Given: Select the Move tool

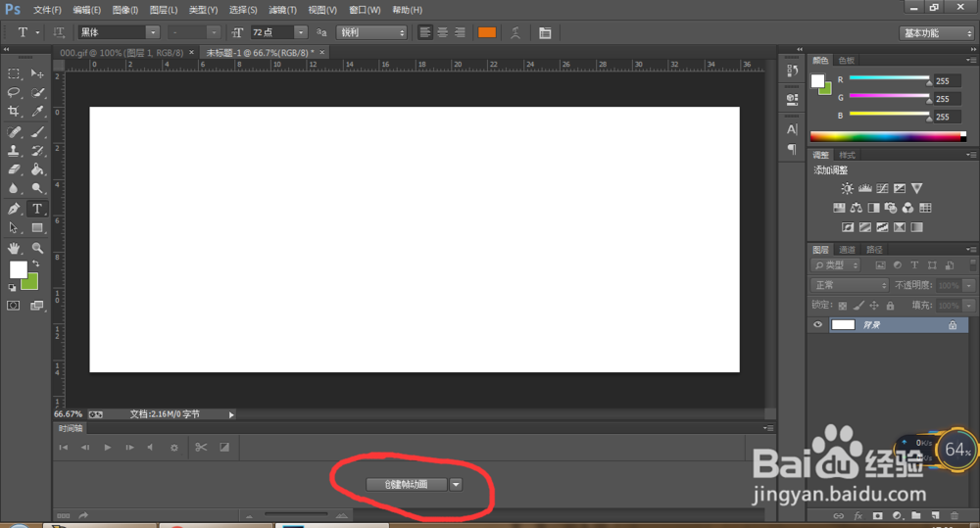Looking at the screenshot, I should (x=37, y=73).
